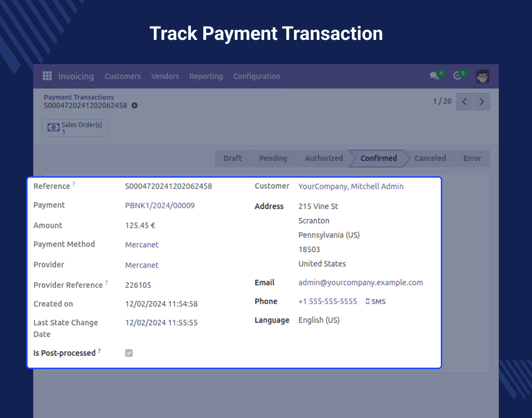The image size is (532, 418).
Task: Click the zip code 18503
Action: tap(309, 249)
